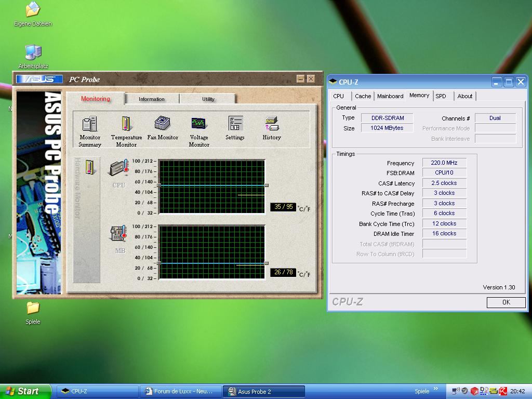
Task: Open the speaker volume tray icon
Action: (465, 391)
